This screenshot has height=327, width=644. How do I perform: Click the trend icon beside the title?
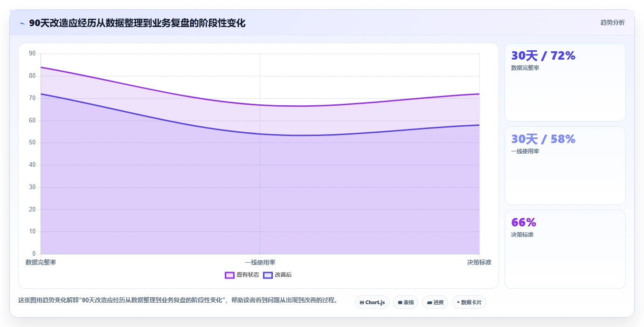pyautogui.click(x=22, y=23)
